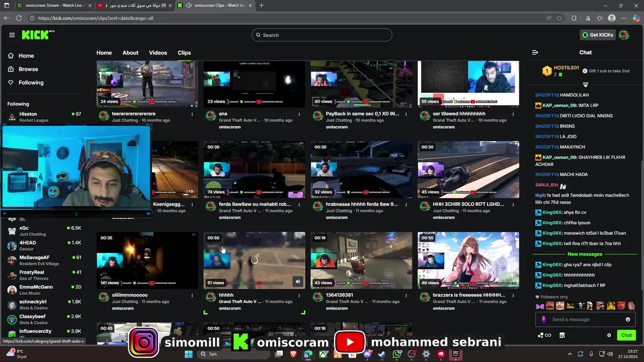Click Home icon in left sidebar
Screen dimensions: 644x362
tap(11, 56)
